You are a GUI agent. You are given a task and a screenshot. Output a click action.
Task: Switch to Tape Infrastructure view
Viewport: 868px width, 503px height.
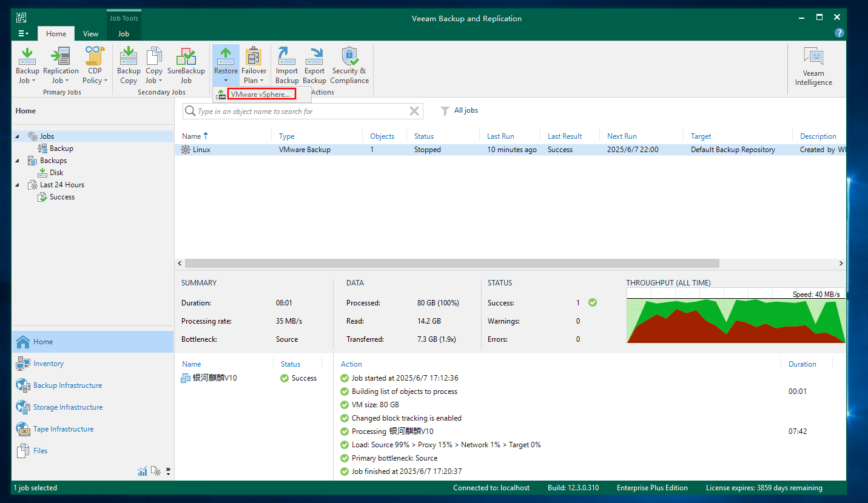click(x=92, y=429)
